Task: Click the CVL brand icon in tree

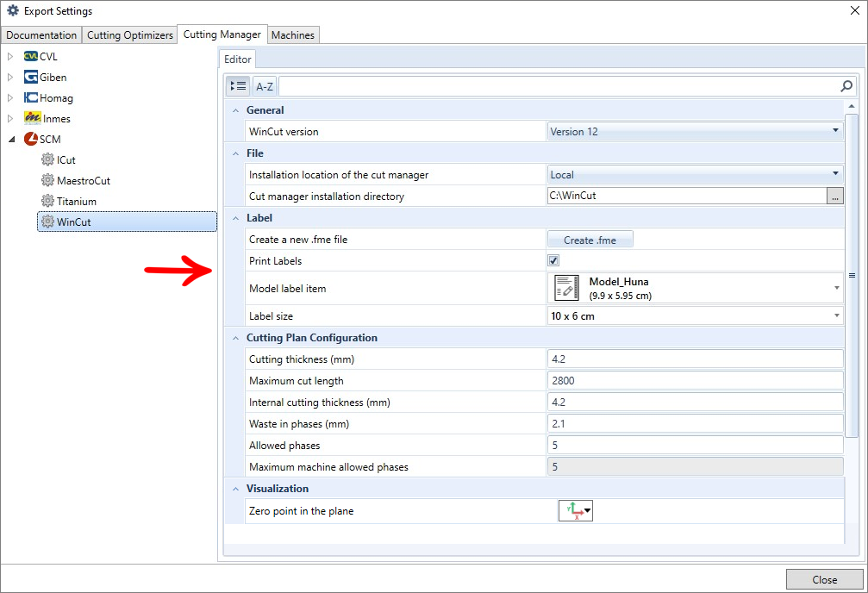Action: 31,57
